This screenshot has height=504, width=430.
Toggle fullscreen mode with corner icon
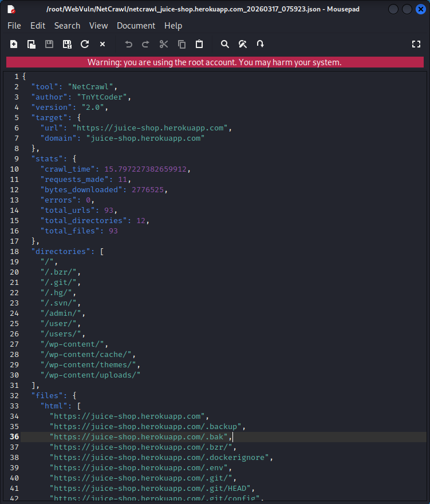coord(416,44)
